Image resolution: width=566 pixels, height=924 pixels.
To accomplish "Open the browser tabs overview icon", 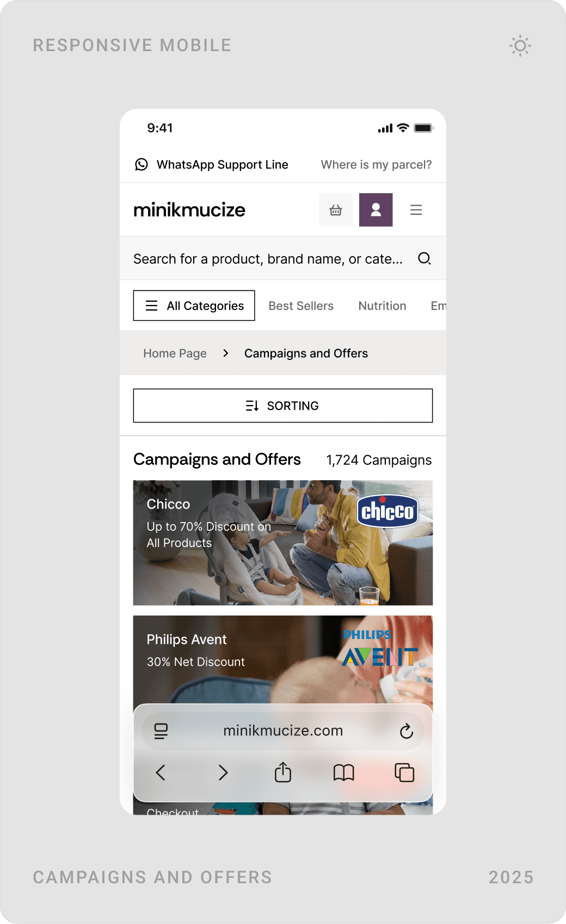I will click(404, 772).
